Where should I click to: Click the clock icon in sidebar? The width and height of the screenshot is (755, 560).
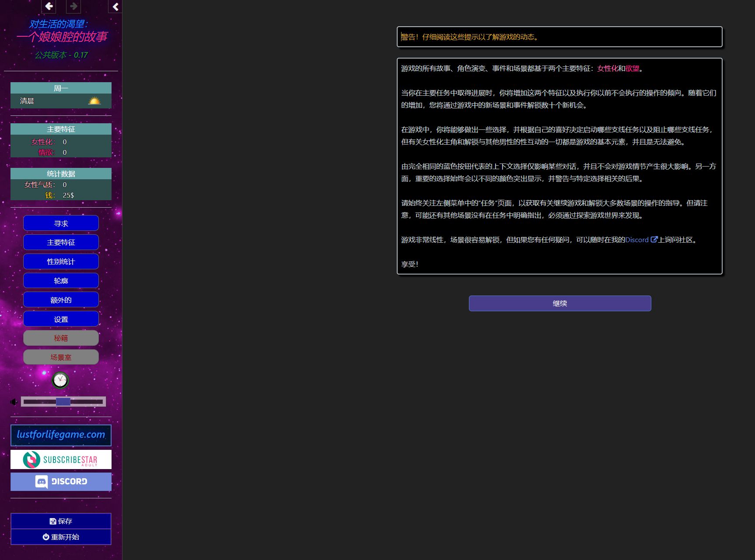(x=60, y=380)
